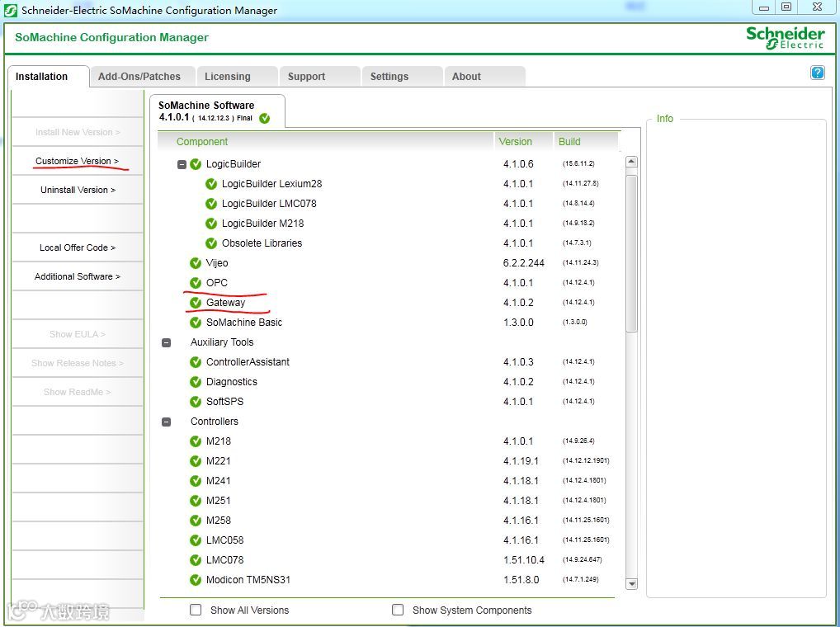
Task: Click Uninstall Version in the sidebar
Action: point(78,190)
